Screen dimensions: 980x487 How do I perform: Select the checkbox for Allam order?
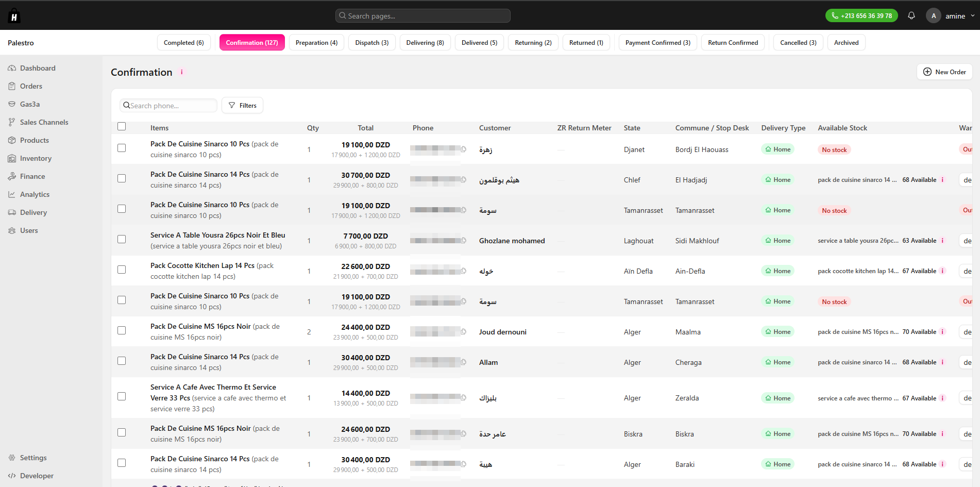tap(122, 361)
